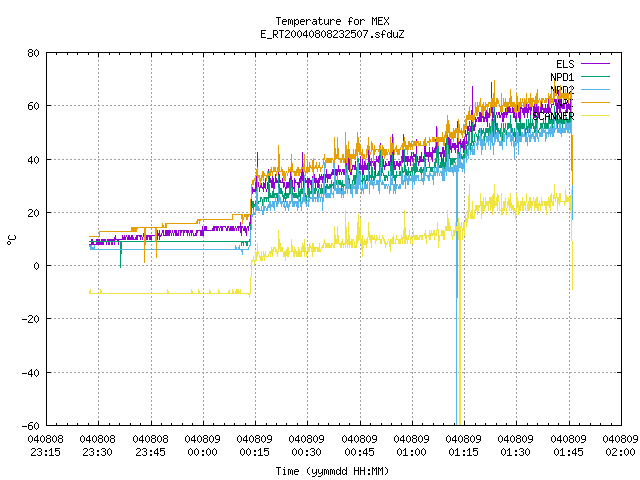Image resolution: width=640 pixels, height=480 pixels.
Task: Click the x-axis label 040809 01:45
Action: pyautogui.click(x=569, y=446)
